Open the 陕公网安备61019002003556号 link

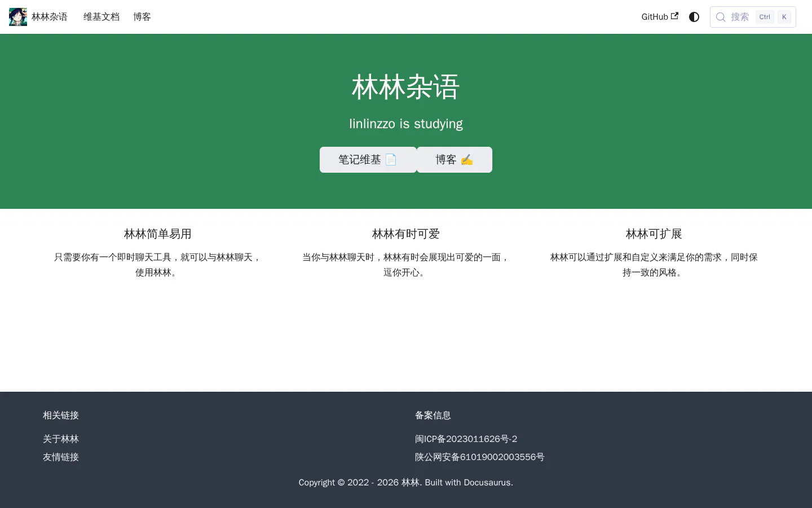480,457
